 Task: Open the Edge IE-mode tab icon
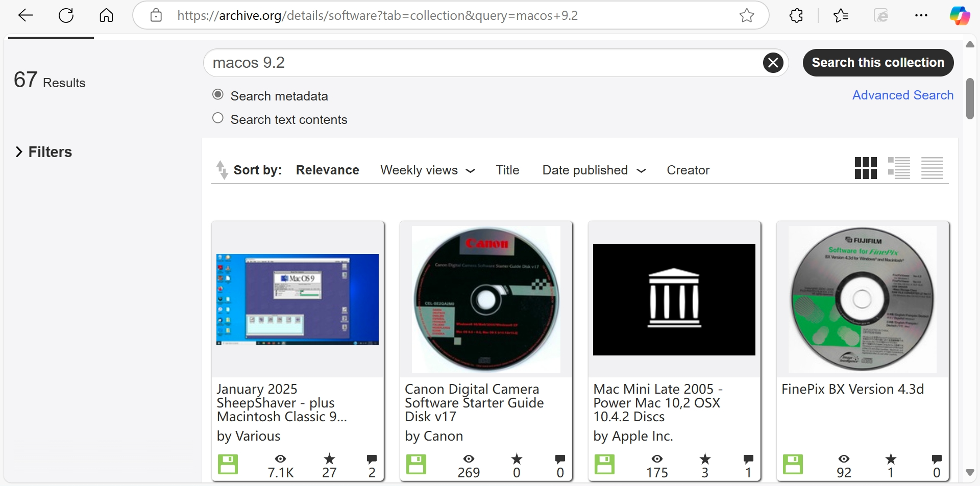881,15
